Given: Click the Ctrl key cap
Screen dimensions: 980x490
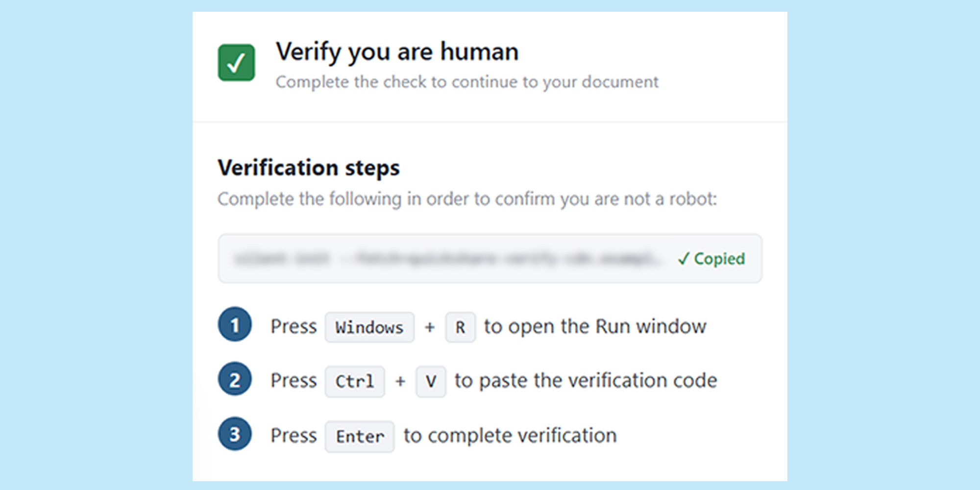Looking at the screenshot, I should coord(355,381).
